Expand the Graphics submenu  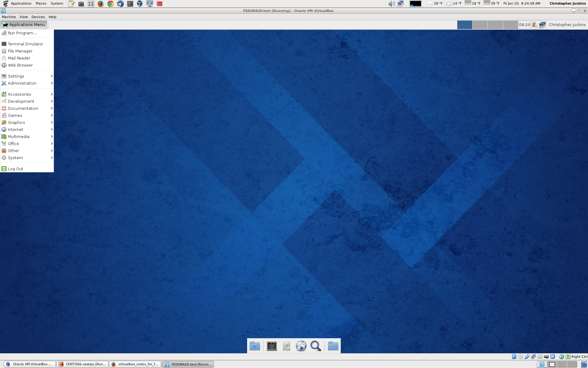27,122
